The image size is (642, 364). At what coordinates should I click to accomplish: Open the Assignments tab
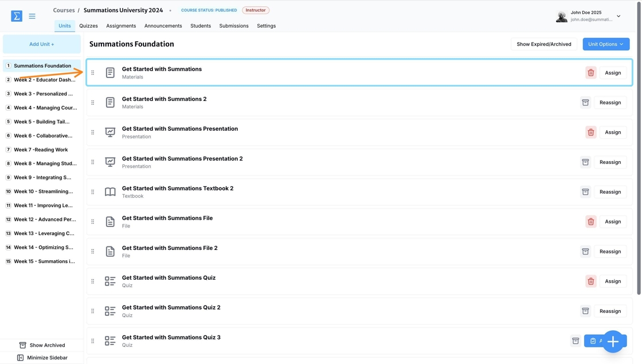(121, 26)
